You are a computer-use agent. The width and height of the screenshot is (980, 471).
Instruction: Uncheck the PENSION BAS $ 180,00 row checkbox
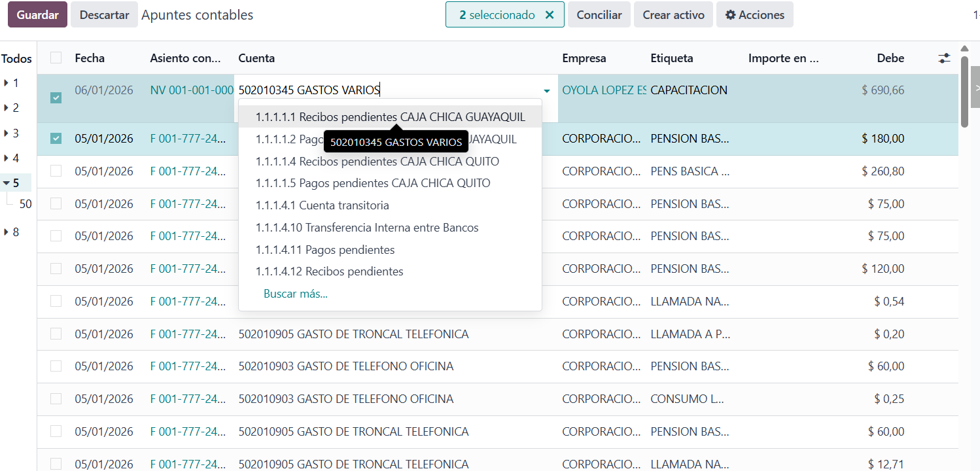pyautogui.click(x=56, y=139)
